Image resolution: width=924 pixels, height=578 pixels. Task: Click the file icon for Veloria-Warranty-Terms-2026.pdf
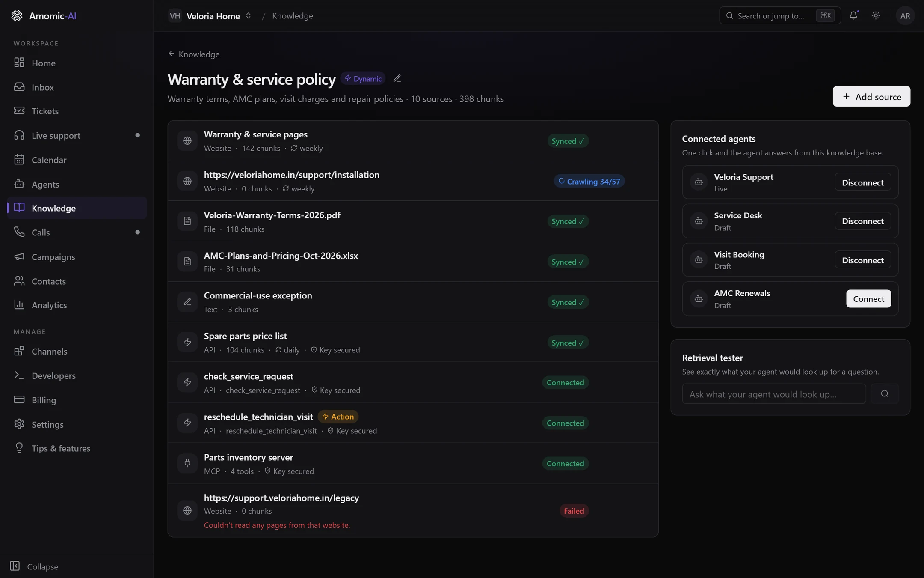coord(187,221)
